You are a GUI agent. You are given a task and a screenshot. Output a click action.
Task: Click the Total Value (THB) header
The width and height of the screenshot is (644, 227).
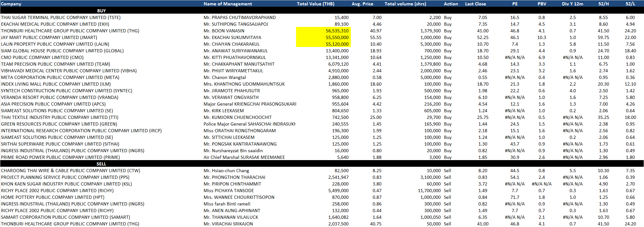pos(315,4)
